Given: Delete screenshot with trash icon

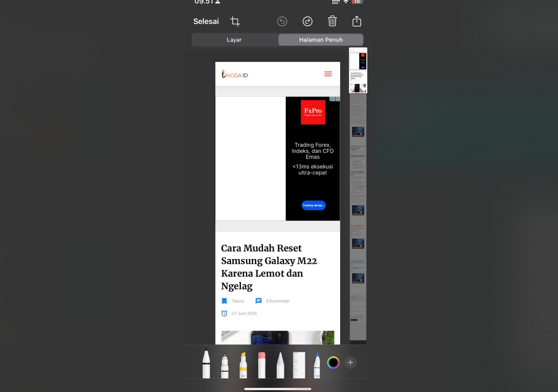Looking at the screenshot, I should (332, 21).
